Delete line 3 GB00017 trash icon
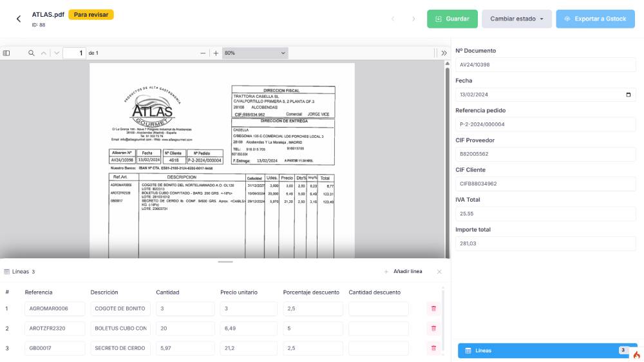The height and width of the screenshot is (362, 644). tap(433, 348)
